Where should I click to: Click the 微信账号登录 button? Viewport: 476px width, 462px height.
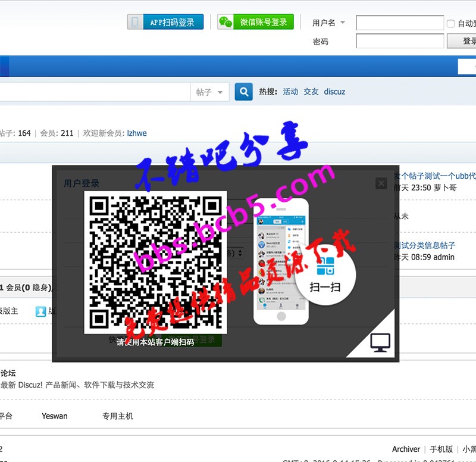click(256, 22)
